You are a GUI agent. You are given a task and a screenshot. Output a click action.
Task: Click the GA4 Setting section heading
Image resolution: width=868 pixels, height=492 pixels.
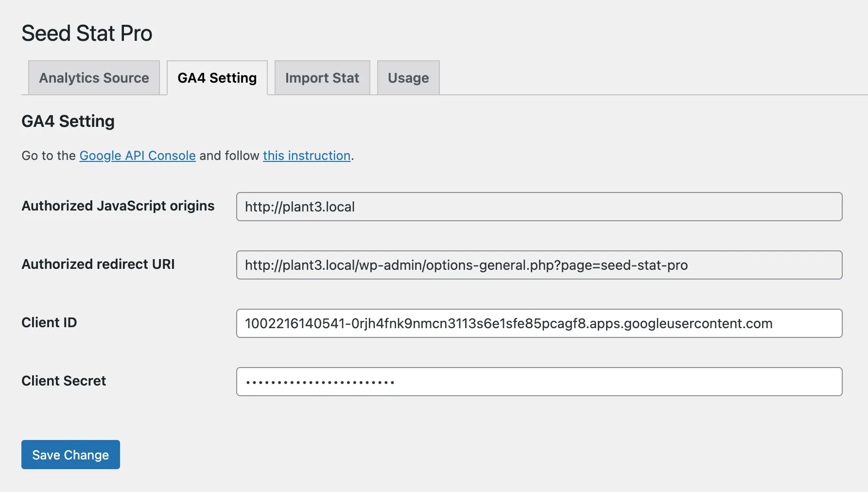click(68, 121)
